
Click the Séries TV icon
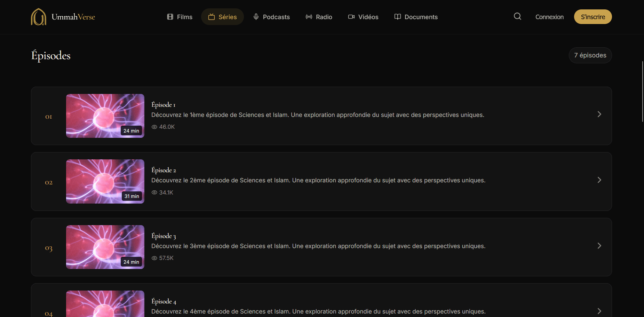tap(212, 17)
